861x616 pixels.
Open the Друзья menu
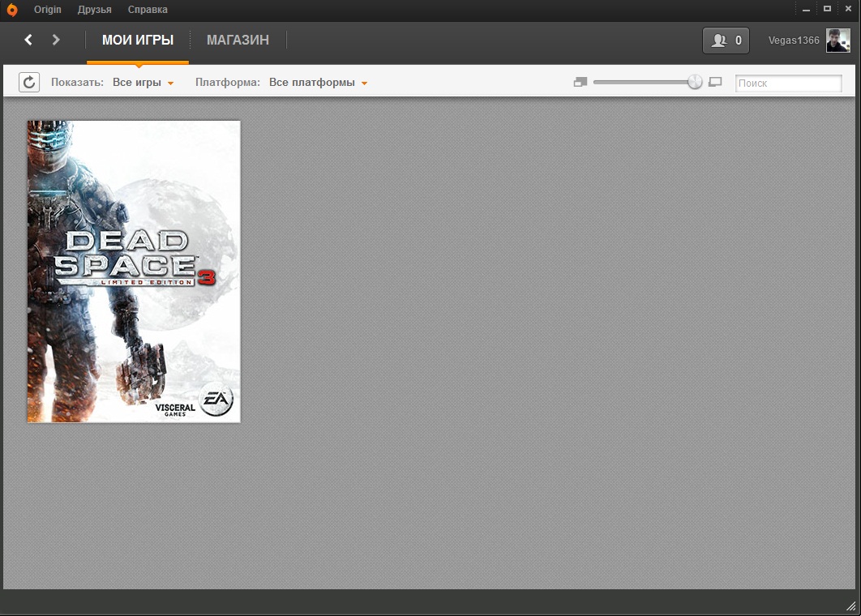(94, 10)
